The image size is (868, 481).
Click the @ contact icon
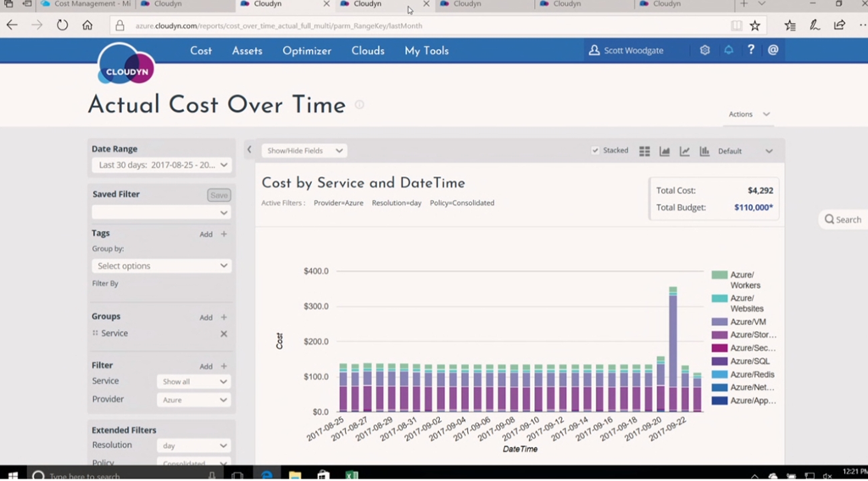[773, 51]
